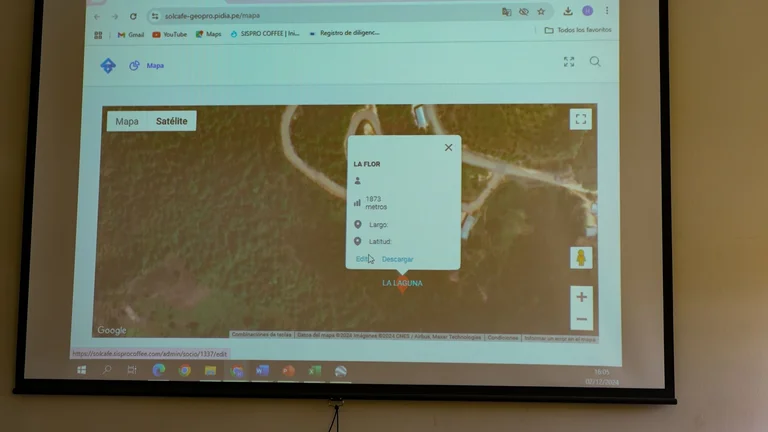This screenshot has height=432, width=768.
Task: Open the YouTube bookmark
Action: click(169, 34)
